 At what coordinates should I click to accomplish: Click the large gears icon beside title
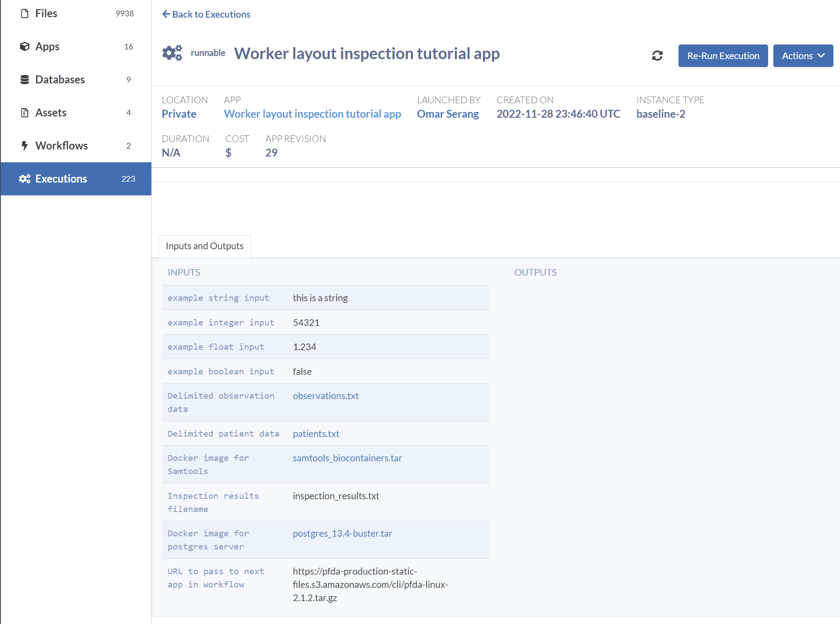[172, 53]
